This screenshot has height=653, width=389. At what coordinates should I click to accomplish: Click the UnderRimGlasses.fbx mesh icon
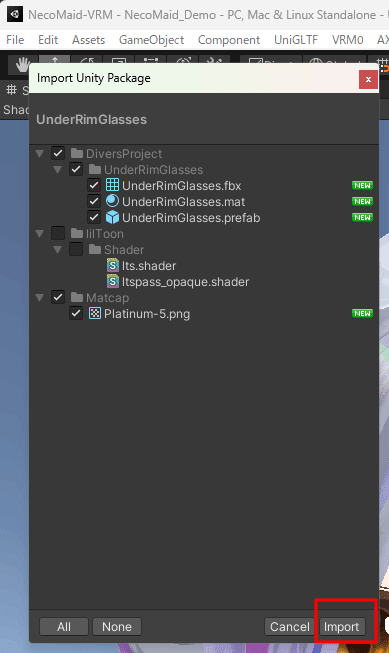pyautogui.click(x=112, y=185)
